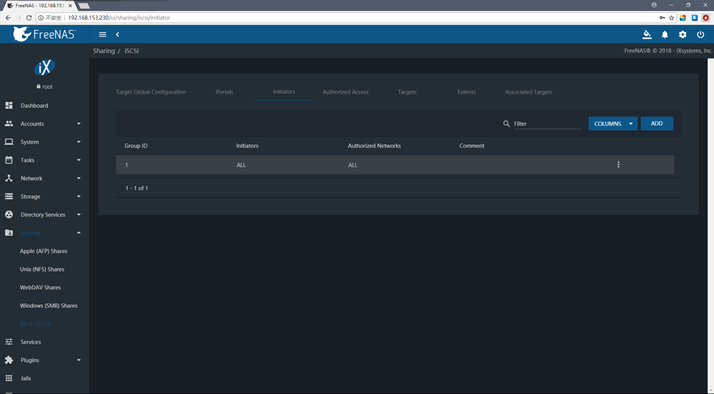Collapse the Sharing menu arrow

tap(79, 233)
